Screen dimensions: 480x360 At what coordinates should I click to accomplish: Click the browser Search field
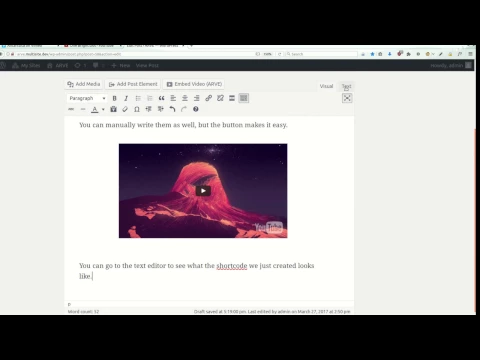322,54
